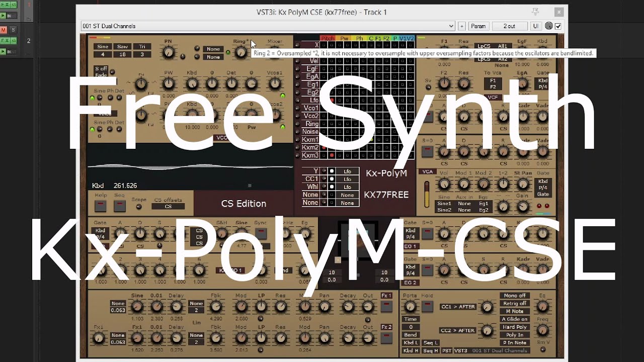644x362 pixels.
Task: Click the Saw waveform label
Action: point(122,47)
